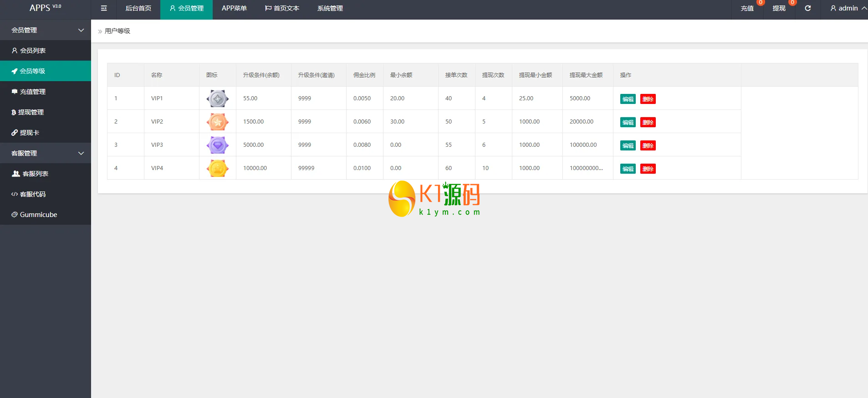Screen dimensions: 868x398
Task: Switch to the APP菜单 top tab
Action: [234, 8]
